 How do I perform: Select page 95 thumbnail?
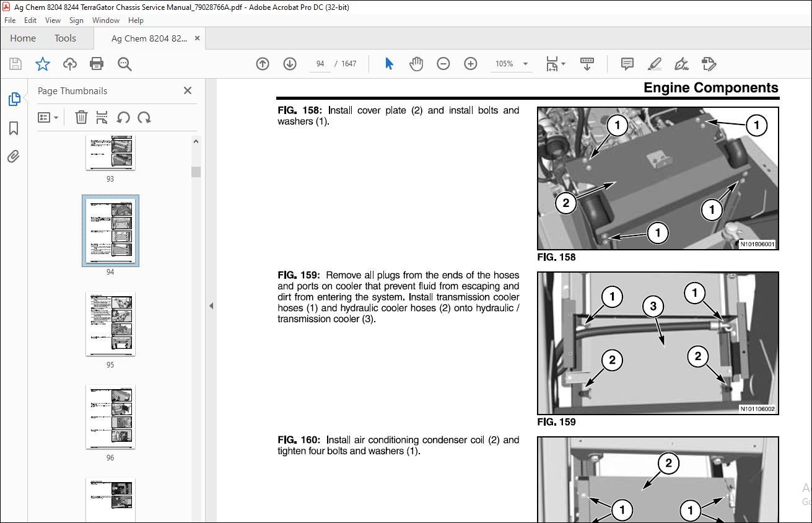tap(110, 324)
